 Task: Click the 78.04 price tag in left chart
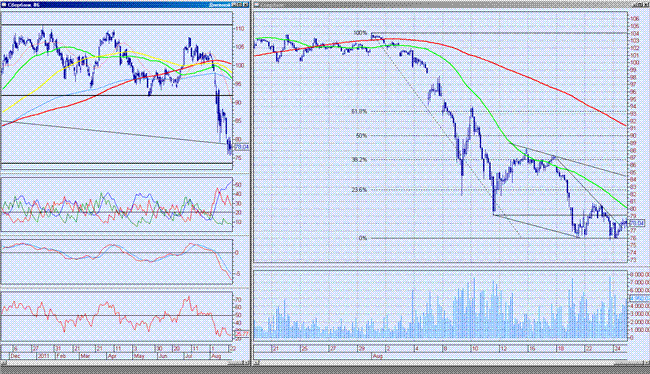[242, 147]
